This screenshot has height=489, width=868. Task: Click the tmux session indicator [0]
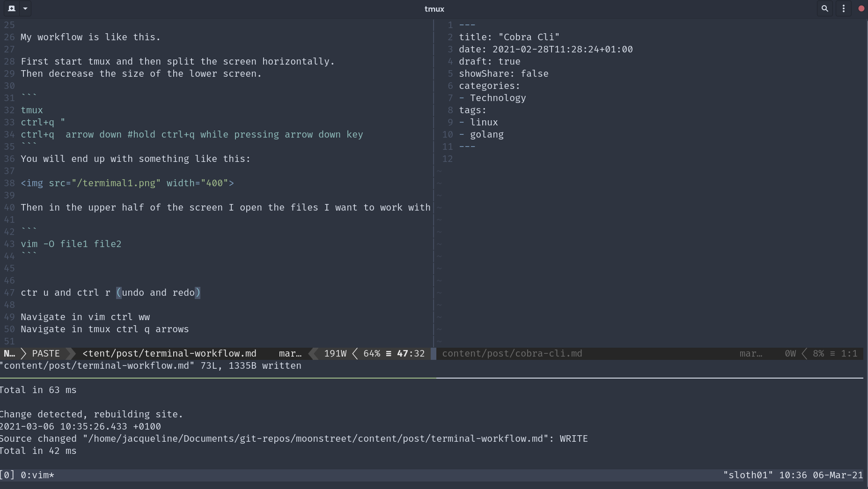coord(7,475)
